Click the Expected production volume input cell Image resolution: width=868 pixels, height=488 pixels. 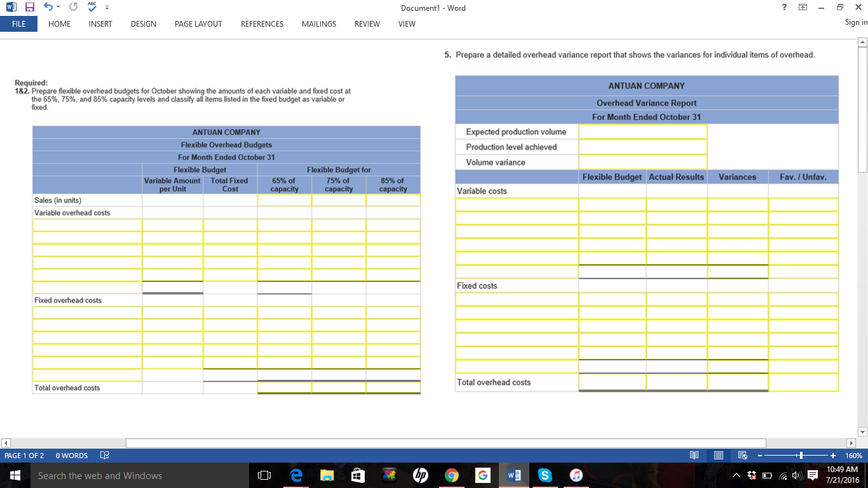click(643, 132)
